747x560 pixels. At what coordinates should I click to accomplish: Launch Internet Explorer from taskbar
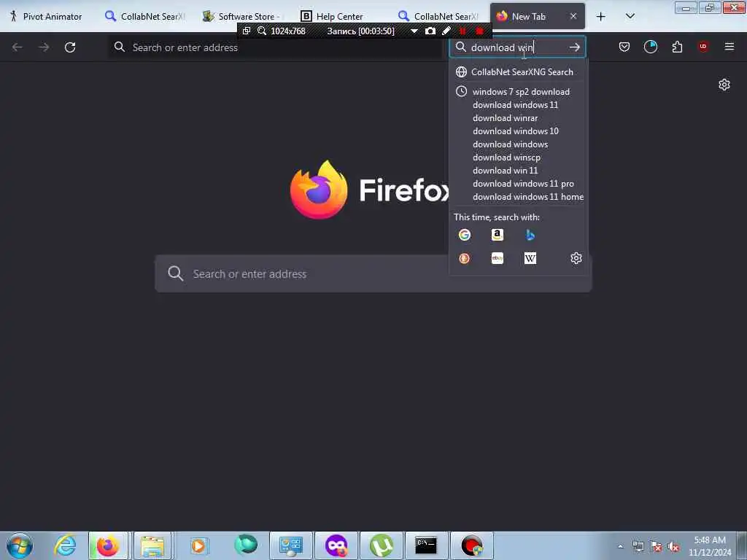coord(65,545)
